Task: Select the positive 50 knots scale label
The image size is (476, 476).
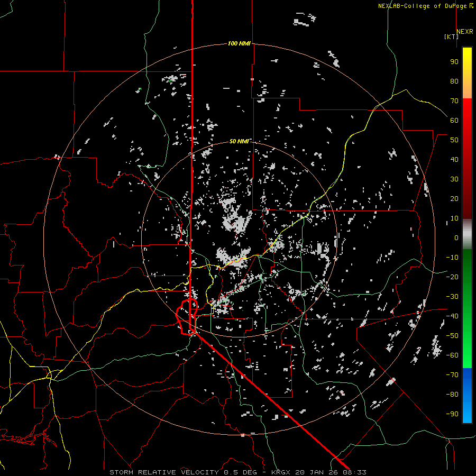Action: point(454,140)
